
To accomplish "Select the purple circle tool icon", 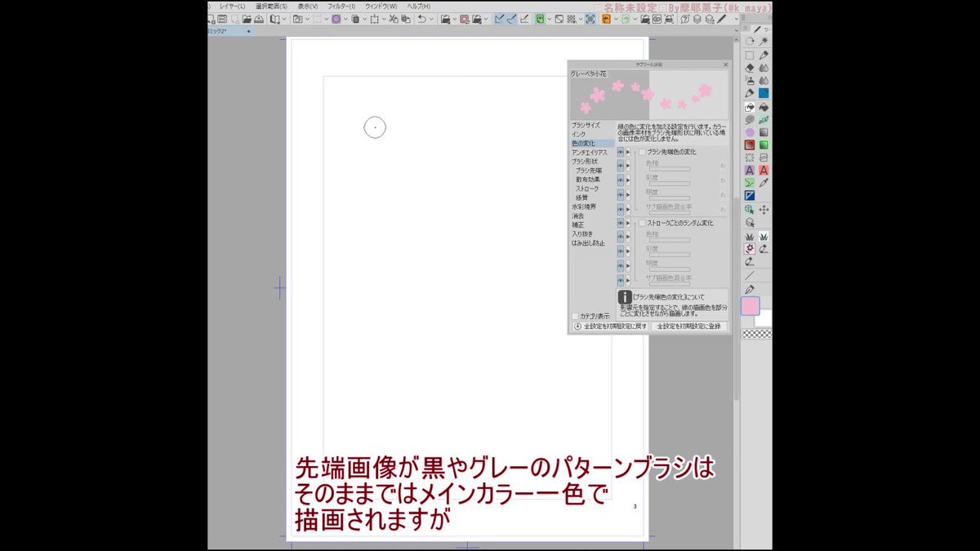I will click(x=750, y=131).
